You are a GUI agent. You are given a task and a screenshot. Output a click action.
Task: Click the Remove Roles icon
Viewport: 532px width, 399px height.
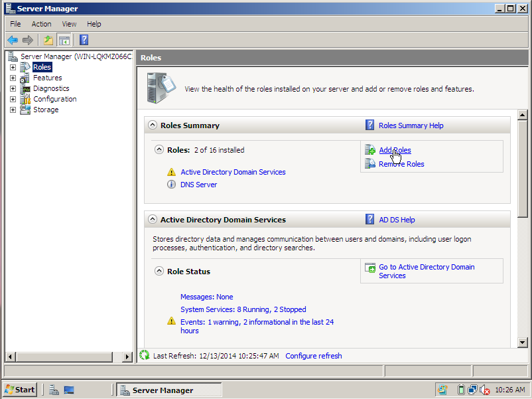(370, 164)
